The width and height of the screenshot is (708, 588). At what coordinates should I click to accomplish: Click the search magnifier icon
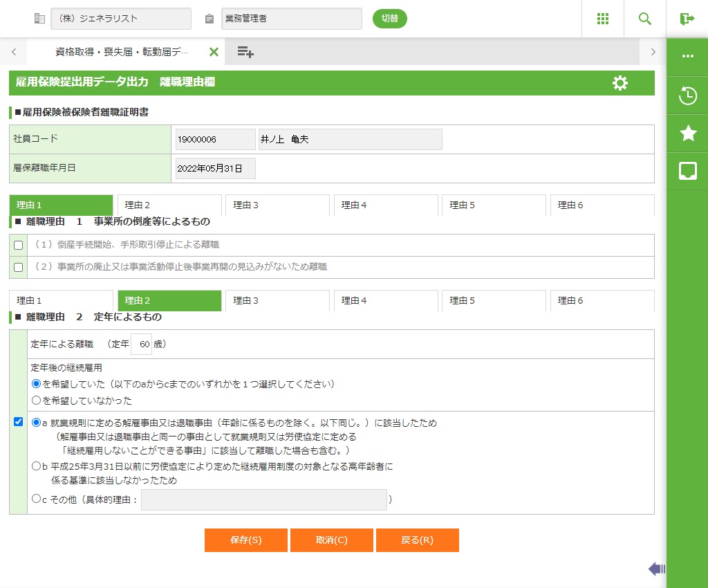645,19
